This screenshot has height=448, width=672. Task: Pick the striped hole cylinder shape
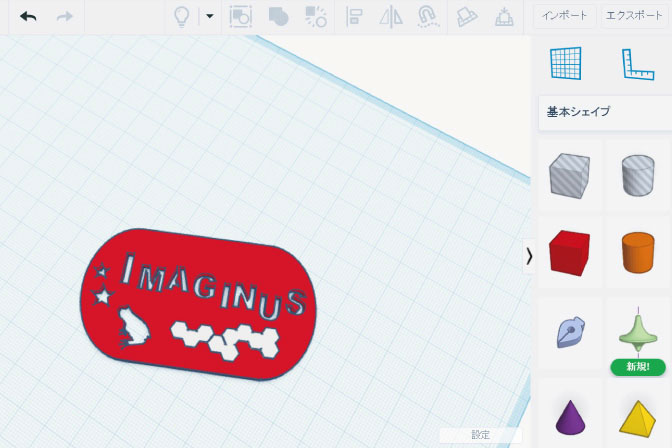(x=637, y=176)
